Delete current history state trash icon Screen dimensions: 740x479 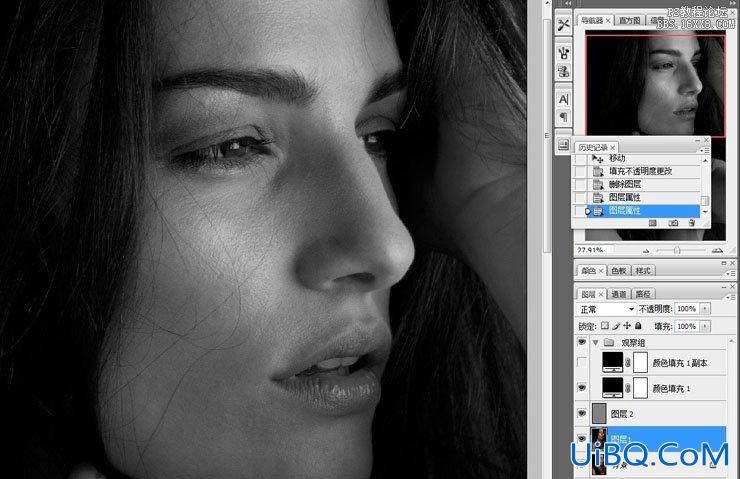692,223
